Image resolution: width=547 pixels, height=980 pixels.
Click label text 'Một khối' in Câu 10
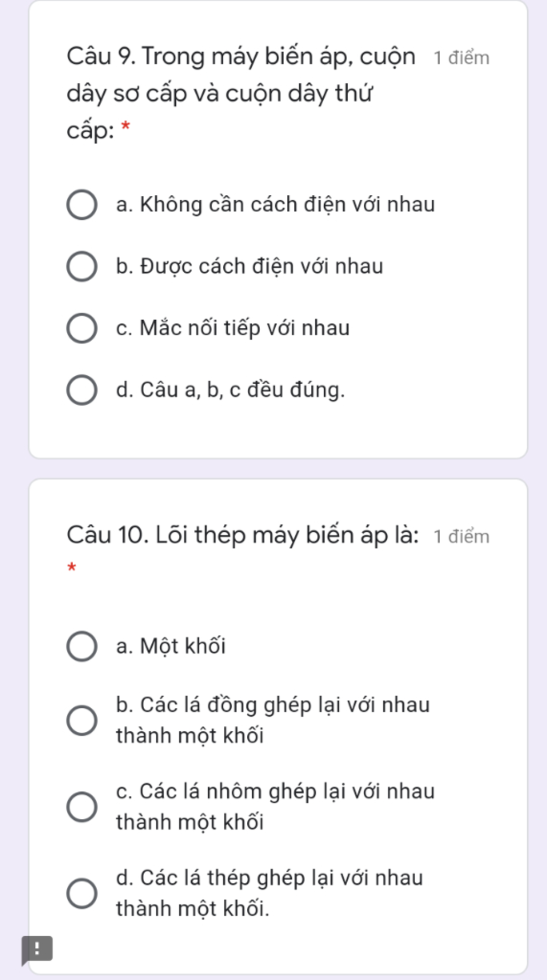(x=183, y=646)
